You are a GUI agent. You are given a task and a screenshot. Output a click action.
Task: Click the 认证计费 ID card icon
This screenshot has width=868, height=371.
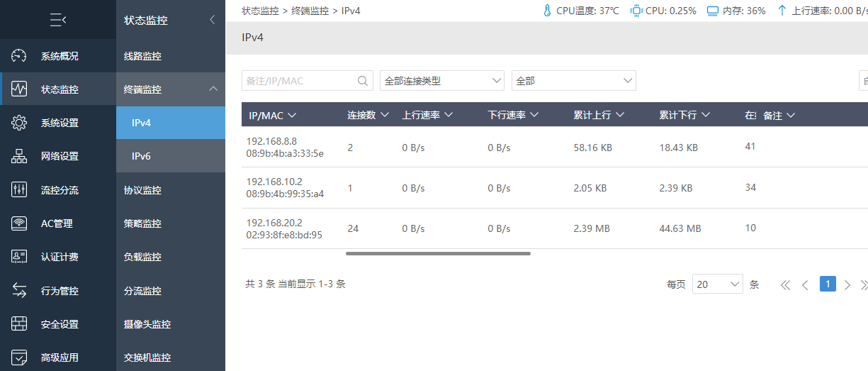click(19, 257)
